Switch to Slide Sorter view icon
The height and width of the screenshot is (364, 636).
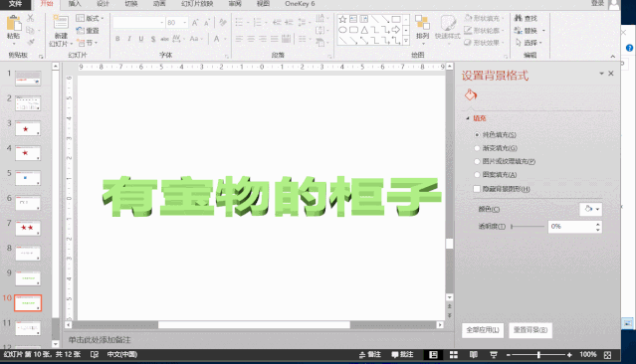pyautogui.click(x=454, y=355)
